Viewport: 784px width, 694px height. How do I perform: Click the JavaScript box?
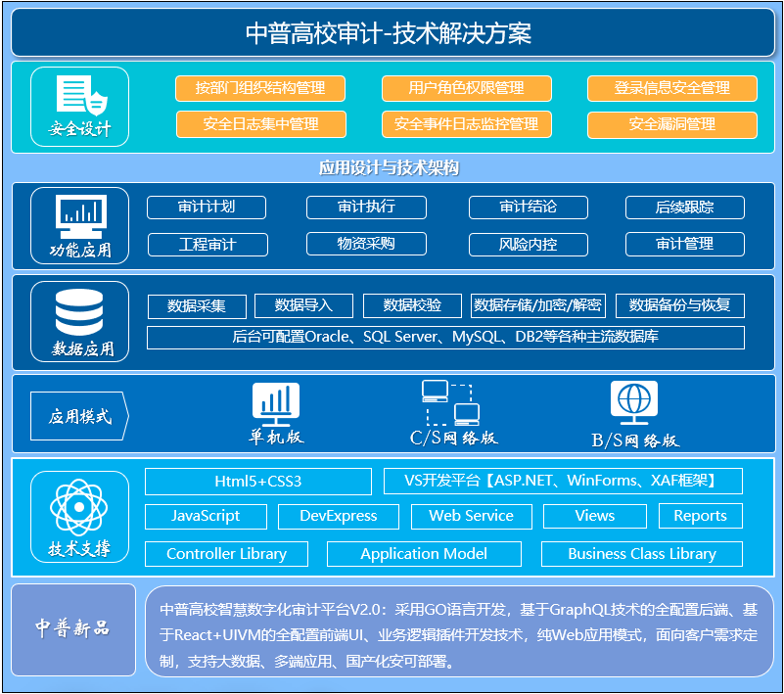point(206,516)
